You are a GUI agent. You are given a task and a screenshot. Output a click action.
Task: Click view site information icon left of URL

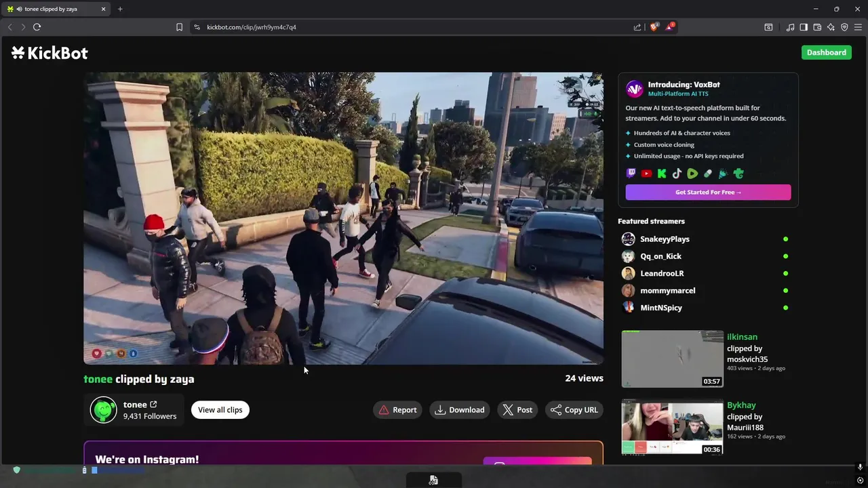coord(197,27)
